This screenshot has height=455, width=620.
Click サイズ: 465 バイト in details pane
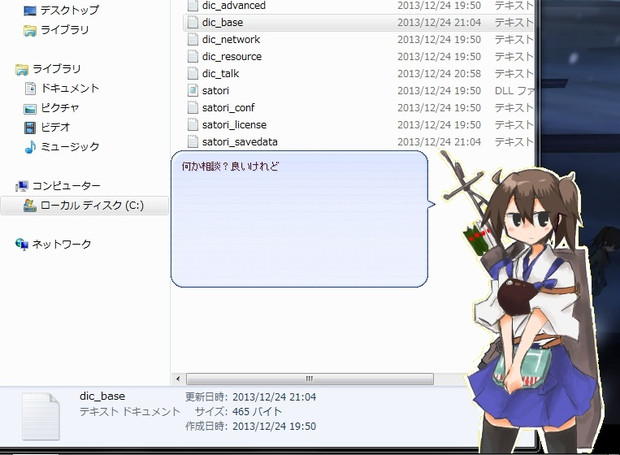pyautogui.click(x=238, y=412)
